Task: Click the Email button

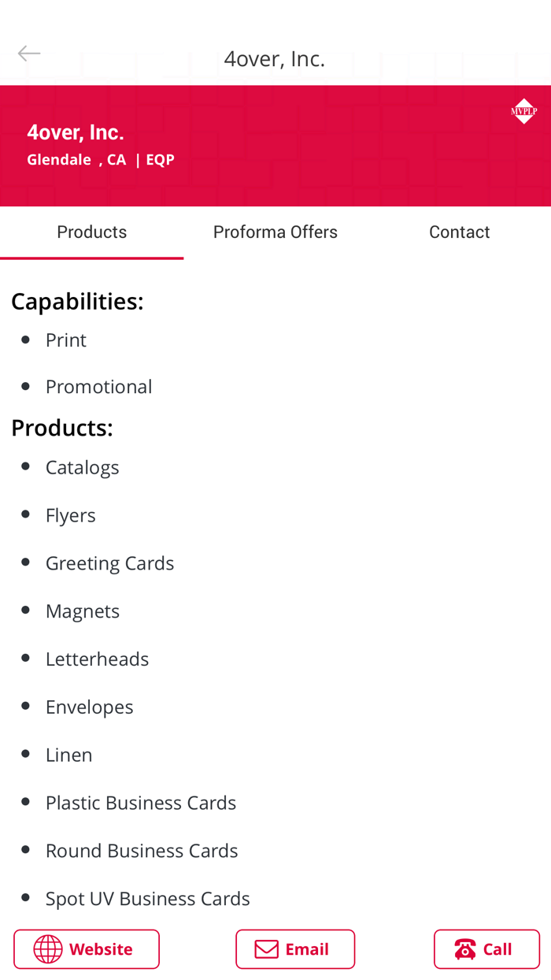Action: 296,949
